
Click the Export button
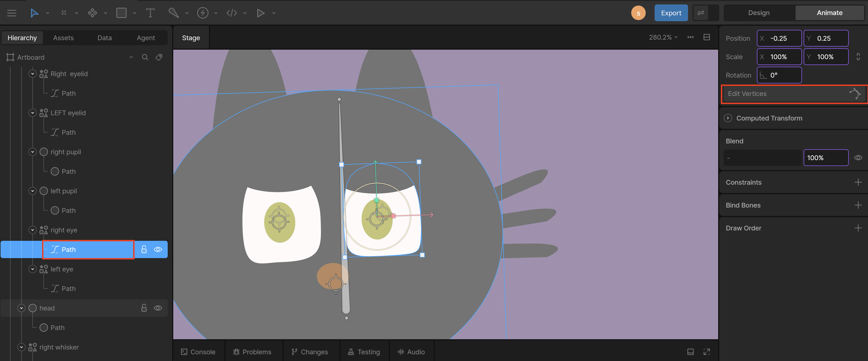tap(671, 13)
